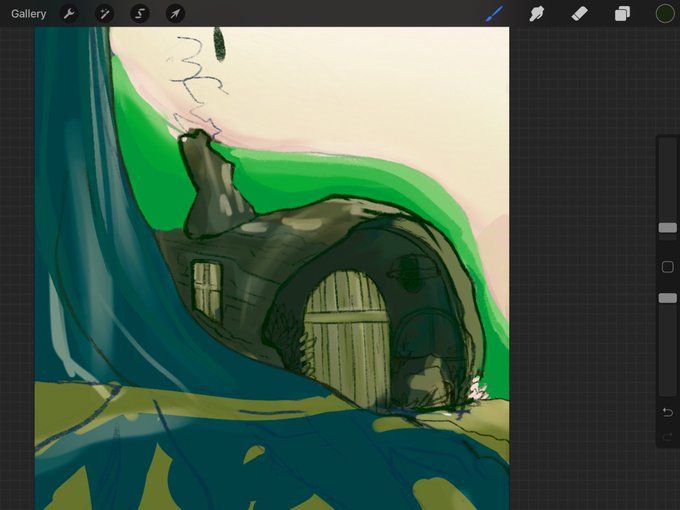680x510 pixels.
Task: Activate the Transform arrow tool
Action: 175,14
